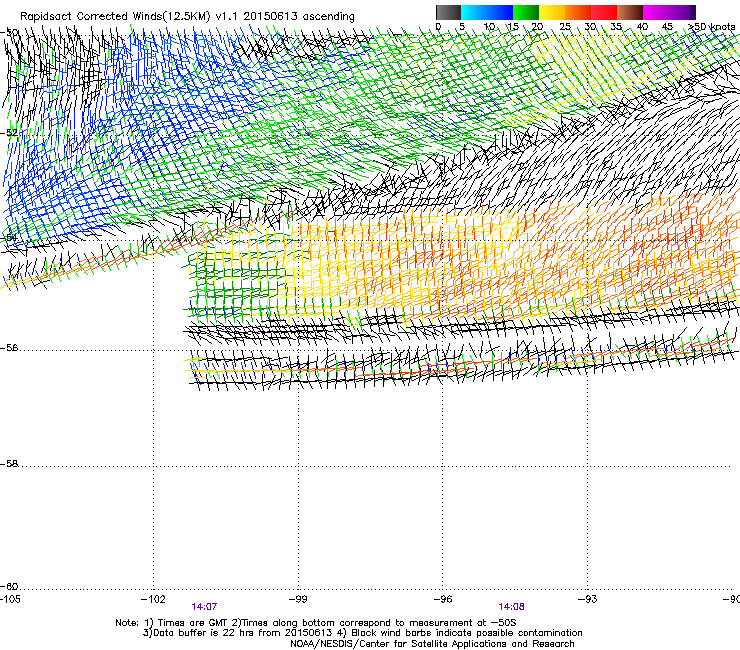Click the -56 latitude axis label
740x650 pixels.
pyautogui.click(x=9, y=348)
